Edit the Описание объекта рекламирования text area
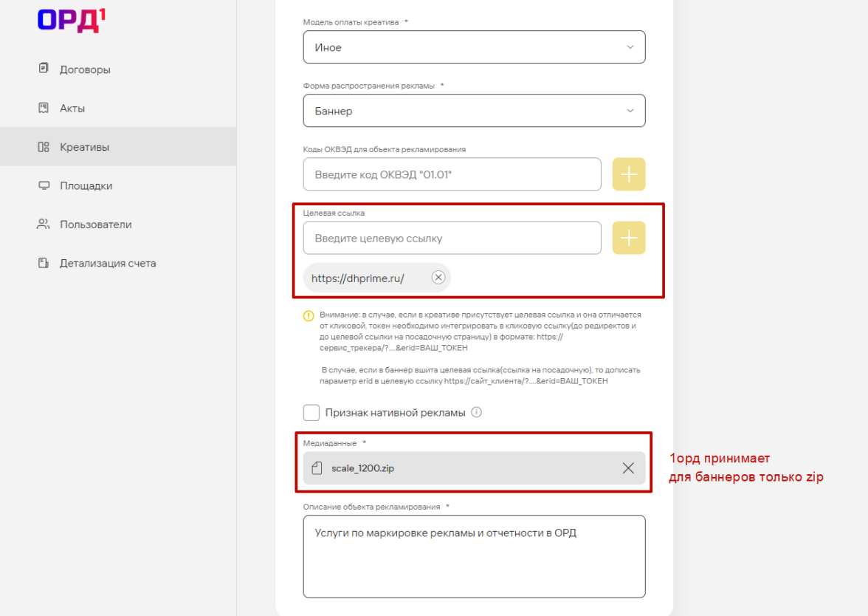This screenshot has width=868, height=616. click(474, 555)
